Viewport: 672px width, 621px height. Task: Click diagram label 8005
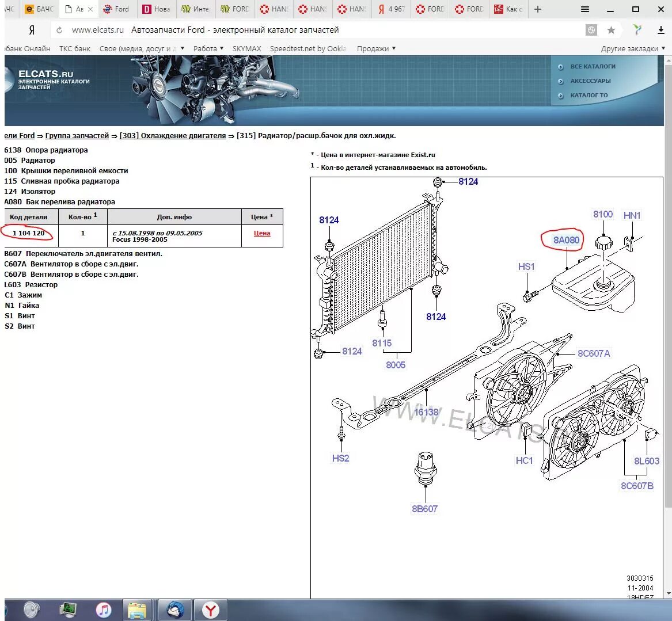coord(395,365)
